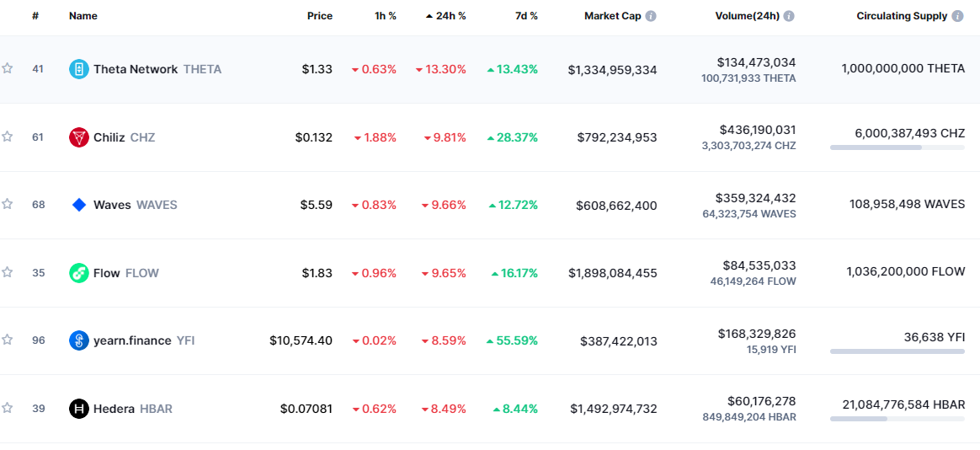Add Waves to watchlist star
The height and width of the screenshot is (450, 980).
(x=7, y=204)
